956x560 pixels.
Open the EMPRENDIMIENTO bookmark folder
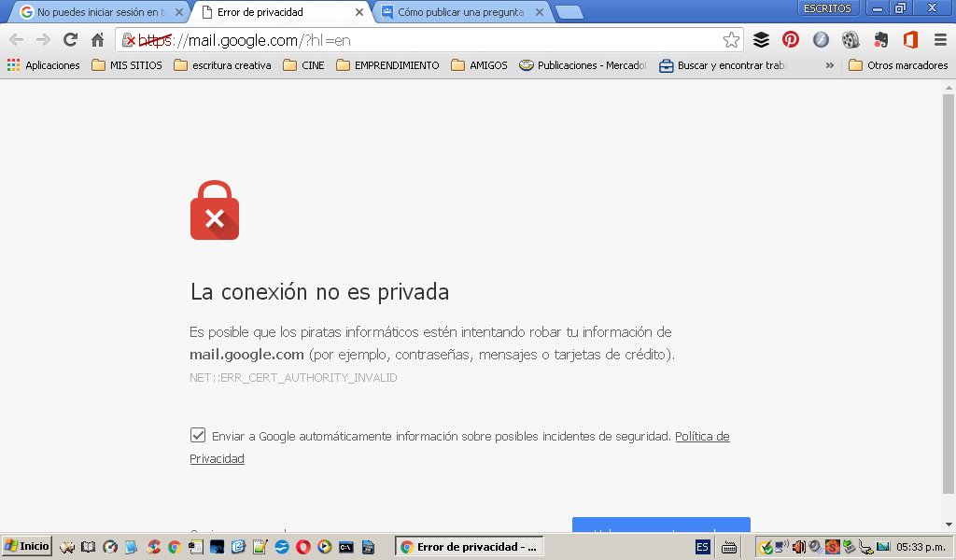click(x=387, y=65)
